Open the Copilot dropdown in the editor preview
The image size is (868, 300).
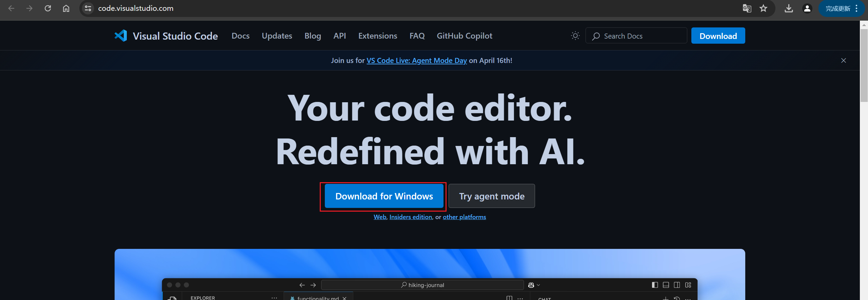coord(534,285)
